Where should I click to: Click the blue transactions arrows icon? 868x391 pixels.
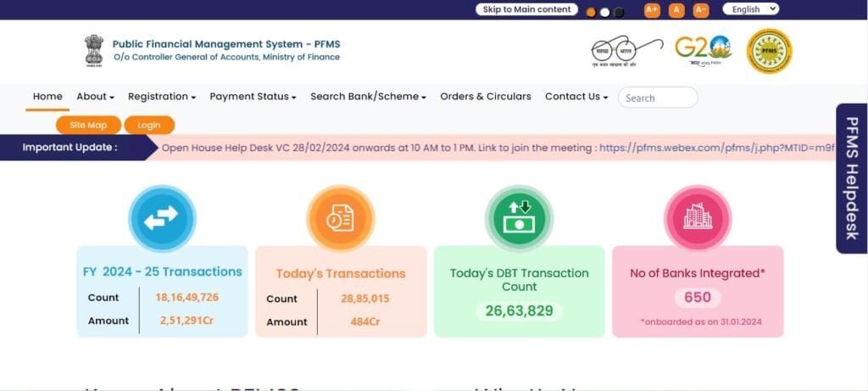tap(162, 218)
